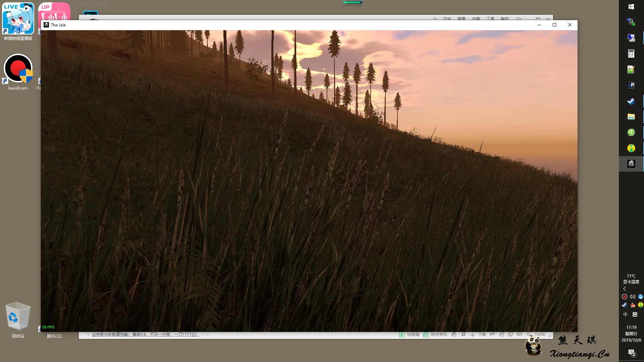Expand hidden system tray icons chevron
Viewport: 644px width, 362px height.
[625, 289]
